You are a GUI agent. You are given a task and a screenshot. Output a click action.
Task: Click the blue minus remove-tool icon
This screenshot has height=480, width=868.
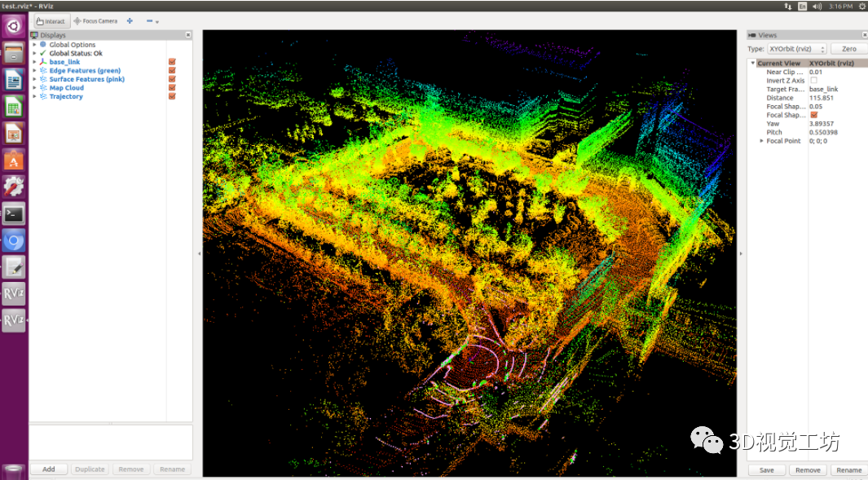(149, 21)
